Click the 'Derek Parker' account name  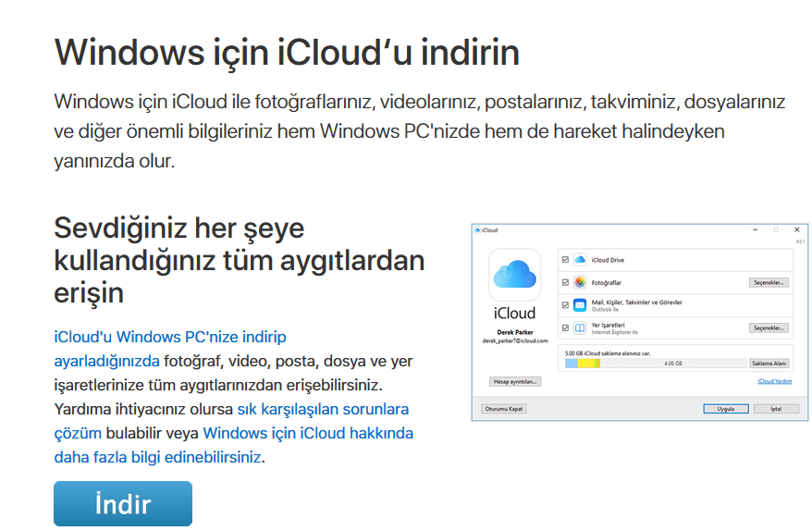point(515,332)
